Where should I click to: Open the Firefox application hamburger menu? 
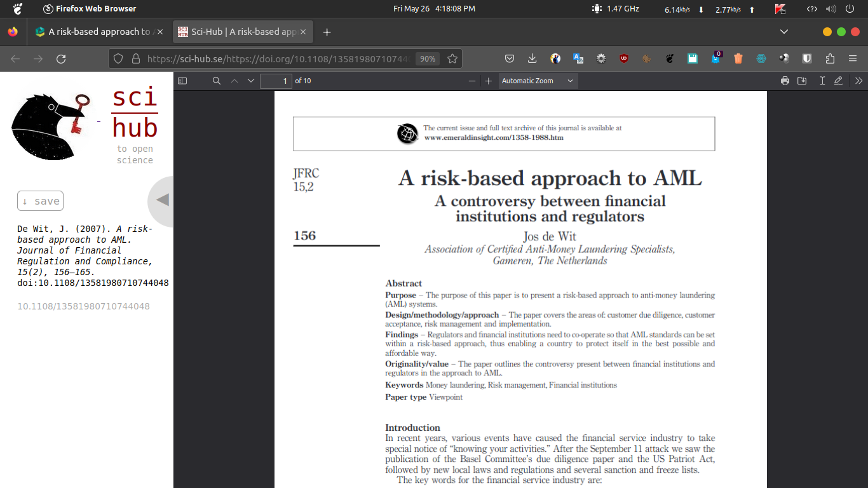pyautogui.click(x=853, y=58)
